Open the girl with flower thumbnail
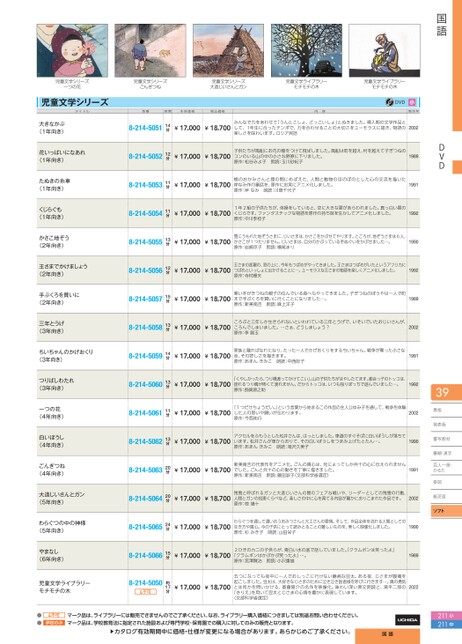462x644 pixels. point(72,51)
